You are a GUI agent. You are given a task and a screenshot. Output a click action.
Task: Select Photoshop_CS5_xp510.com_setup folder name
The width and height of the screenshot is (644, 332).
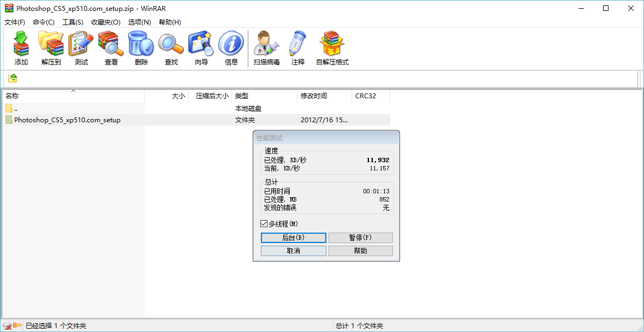67,120
